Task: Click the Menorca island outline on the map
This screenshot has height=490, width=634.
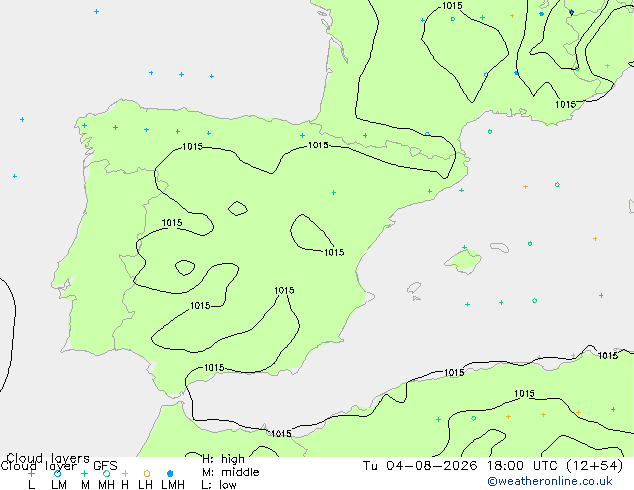Action: [x=500, y=247]
